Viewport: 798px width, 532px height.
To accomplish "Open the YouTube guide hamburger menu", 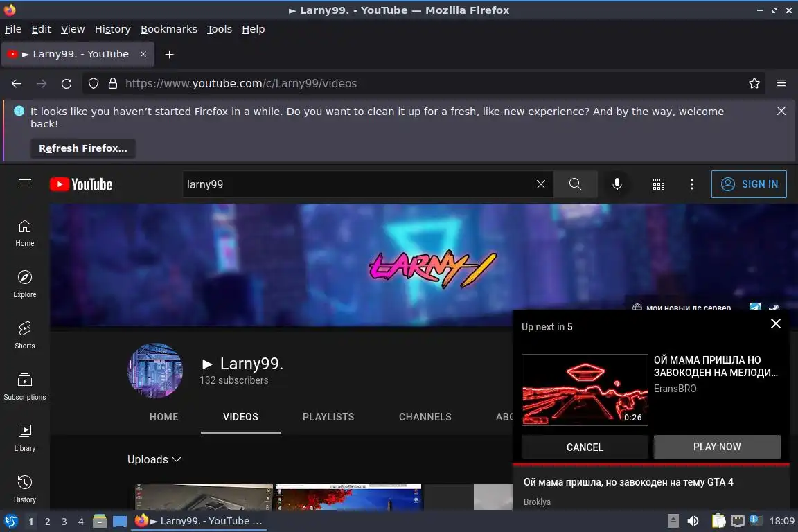I will (25, 184).
